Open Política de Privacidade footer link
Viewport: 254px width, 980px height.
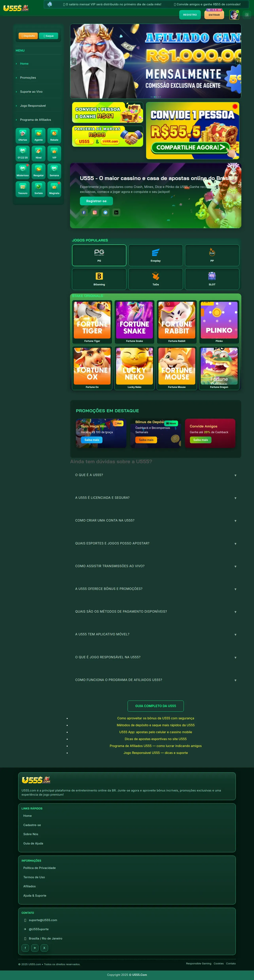[40, 868]
